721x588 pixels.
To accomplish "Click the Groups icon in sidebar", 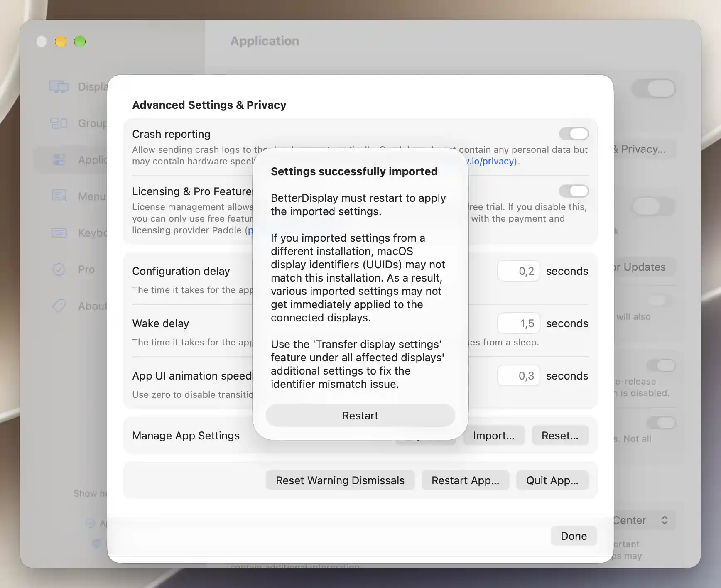I will click(x=59, y=123).
